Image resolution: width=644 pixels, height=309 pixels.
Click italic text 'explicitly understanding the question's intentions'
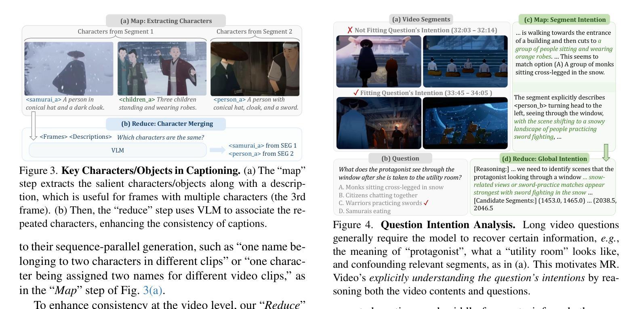coord(477,278)
